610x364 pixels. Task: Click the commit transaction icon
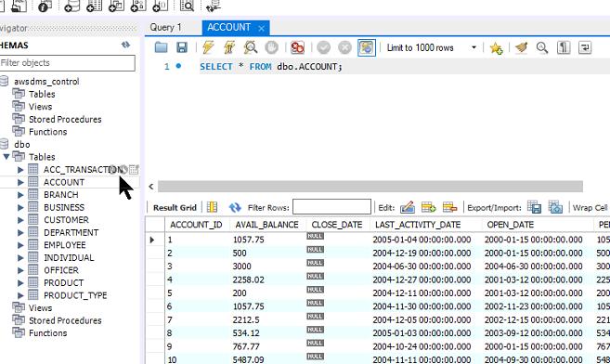[x=323, y=47]
